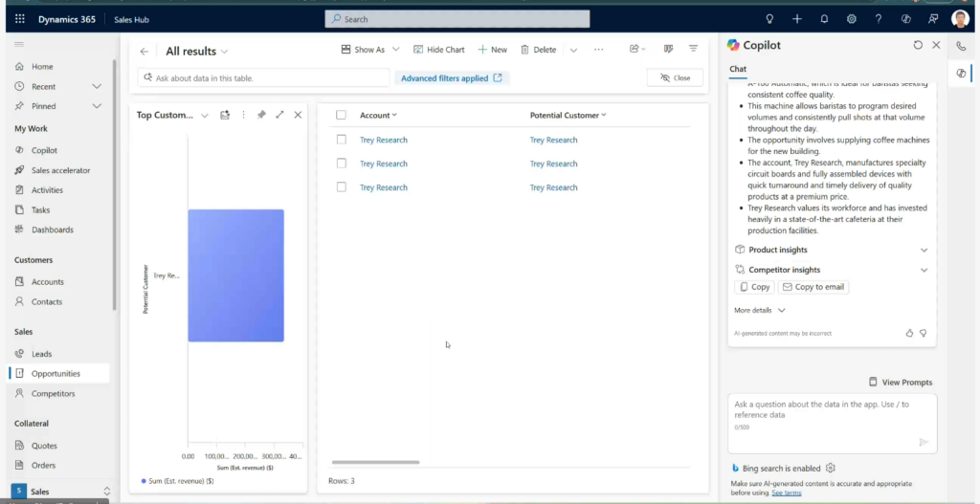
Task: Click the lightbulb assistant icon in header
Action: tap(769, 19)
